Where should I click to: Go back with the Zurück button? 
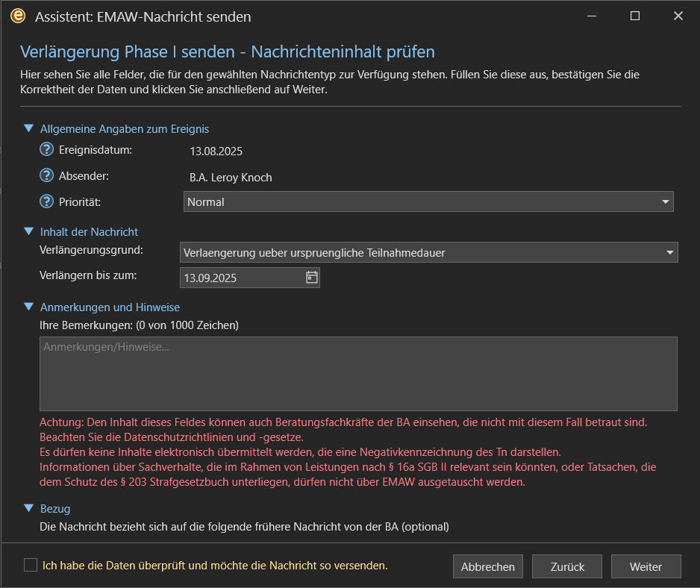pos(567,566)
